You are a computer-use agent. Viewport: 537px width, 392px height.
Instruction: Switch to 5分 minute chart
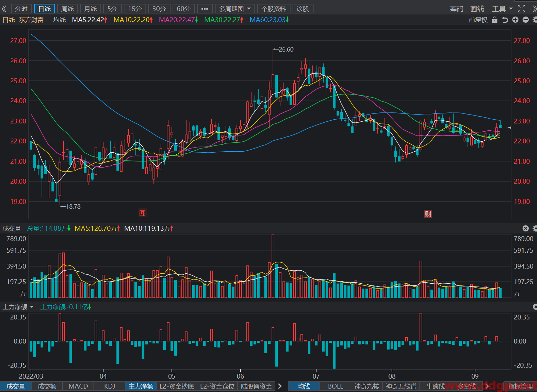(x=112, y=9)
